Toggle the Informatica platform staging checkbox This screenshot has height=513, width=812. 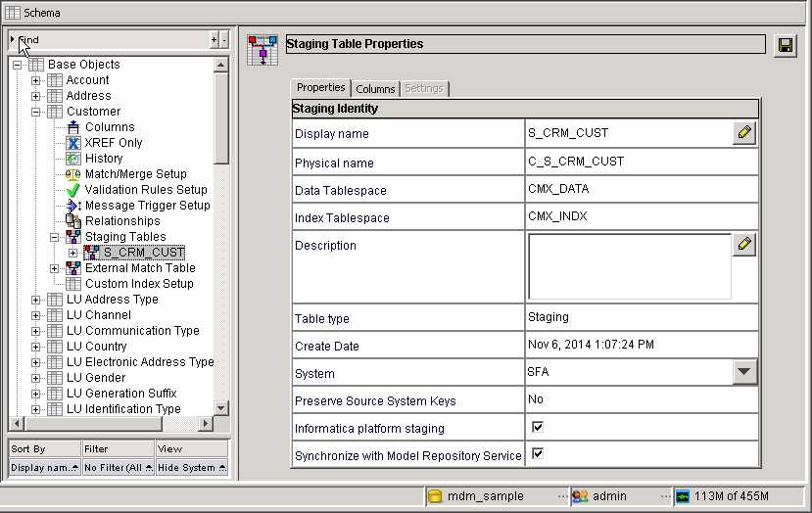tap(538, 427)
